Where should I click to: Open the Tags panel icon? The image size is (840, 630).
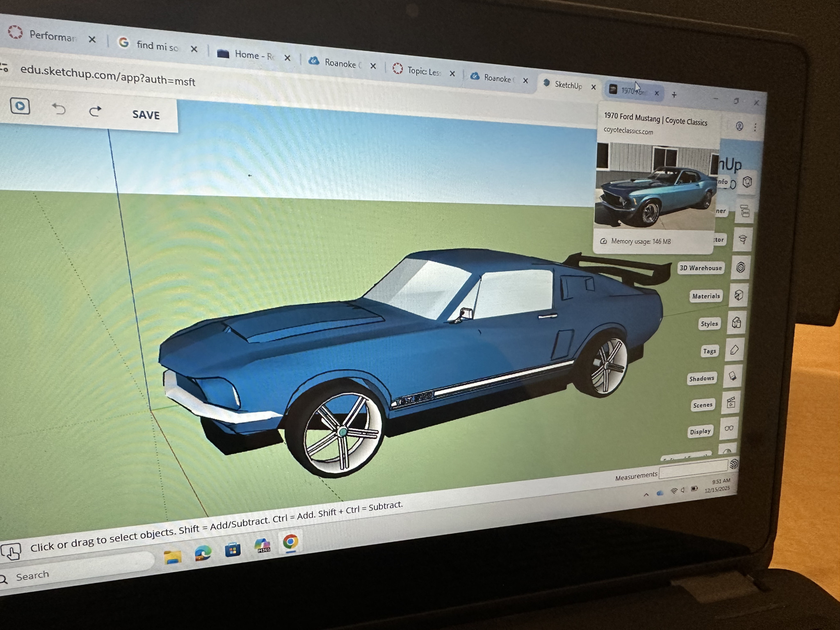[734, 350]
